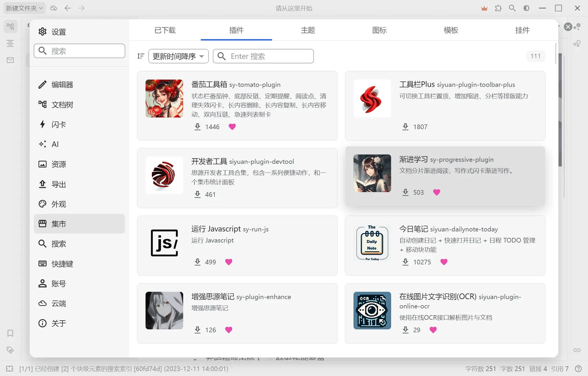
Task: Open 今日笔记 plugin thumbnail
Action: pyautogui.click(x=372, y=243)
